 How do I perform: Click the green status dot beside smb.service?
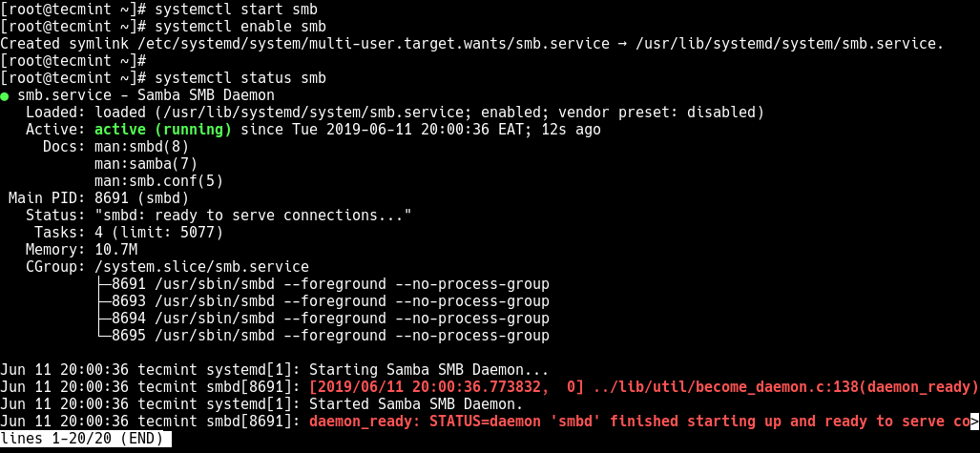click(x=6, y=95)
